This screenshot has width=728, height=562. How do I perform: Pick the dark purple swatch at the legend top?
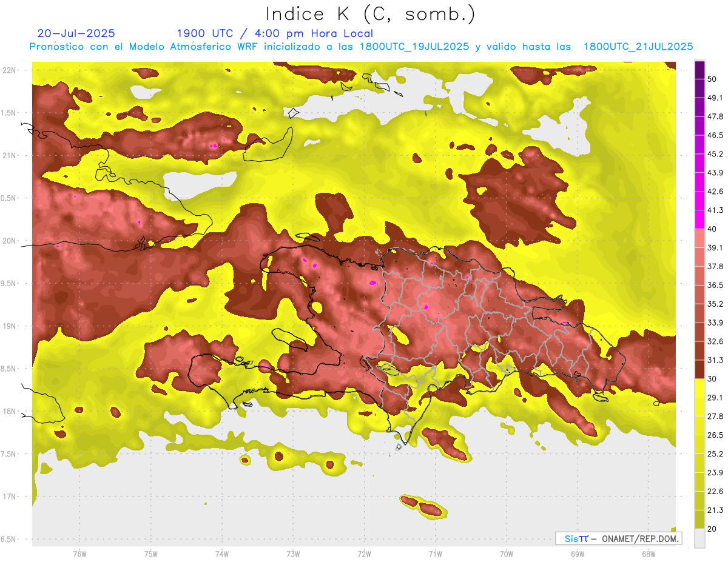[x=699, y=70]
